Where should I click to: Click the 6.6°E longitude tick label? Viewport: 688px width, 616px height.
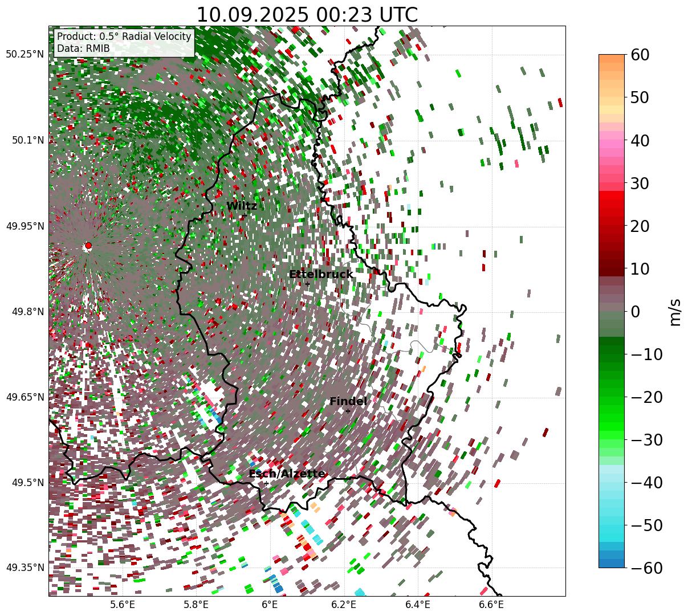click(x=491, y=605)
